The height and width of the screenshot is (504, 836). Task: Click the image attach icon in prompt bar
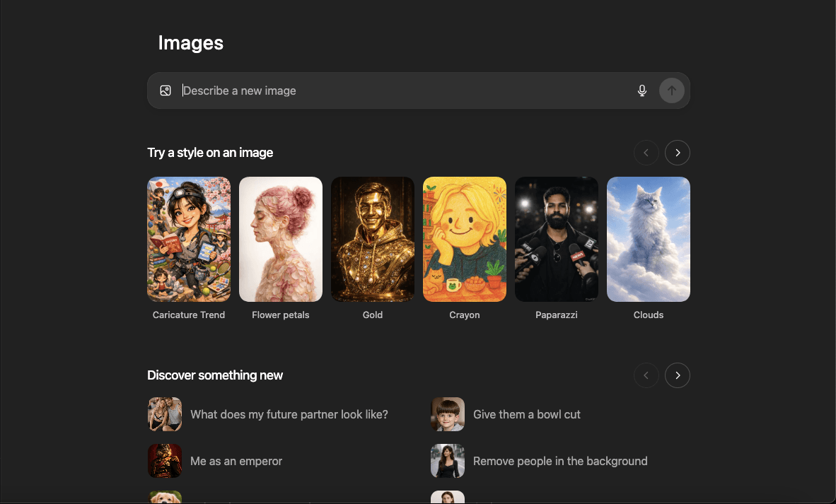tap(166, 90)
